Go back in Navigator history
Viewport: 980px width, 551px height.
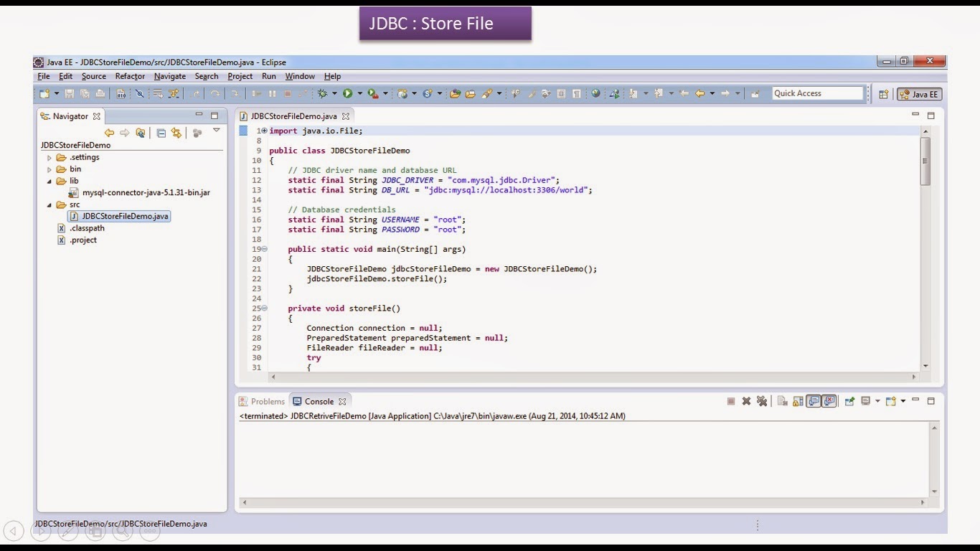coord(109,132)
